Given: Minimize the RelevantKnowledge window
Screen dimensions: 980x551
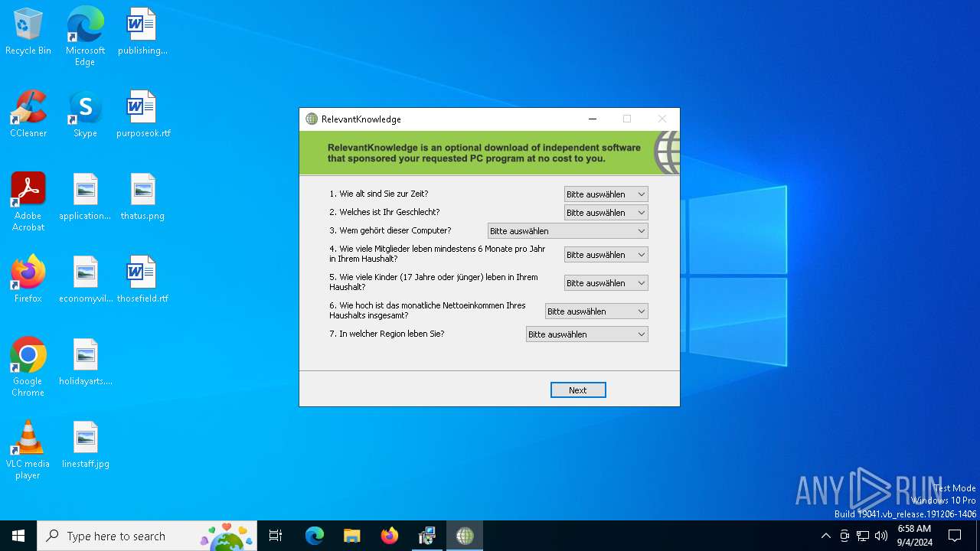Looking at the screenshot, I should pyautogui.click(x=592, y=119).
